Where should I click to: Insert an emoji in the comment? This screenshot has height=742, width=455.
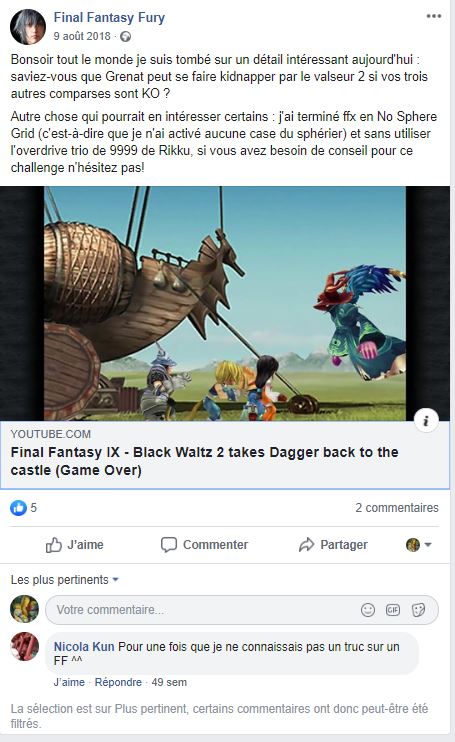tap(368, 610)
